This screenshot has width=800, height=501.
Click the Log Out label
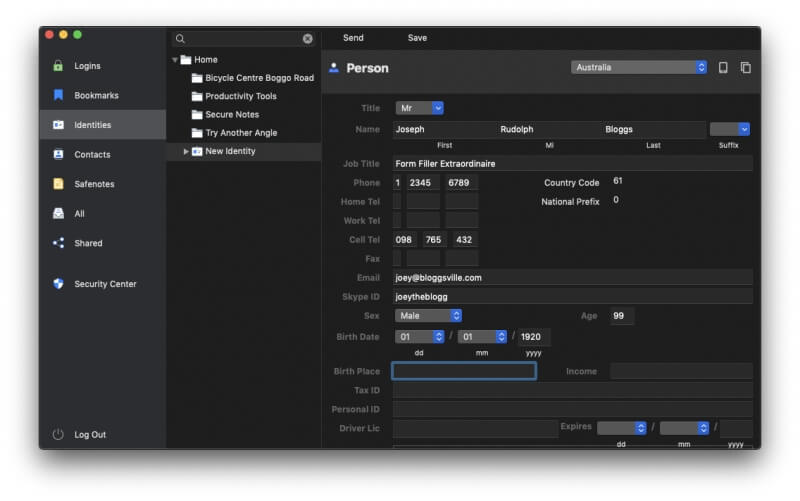(x=90, y=435)
